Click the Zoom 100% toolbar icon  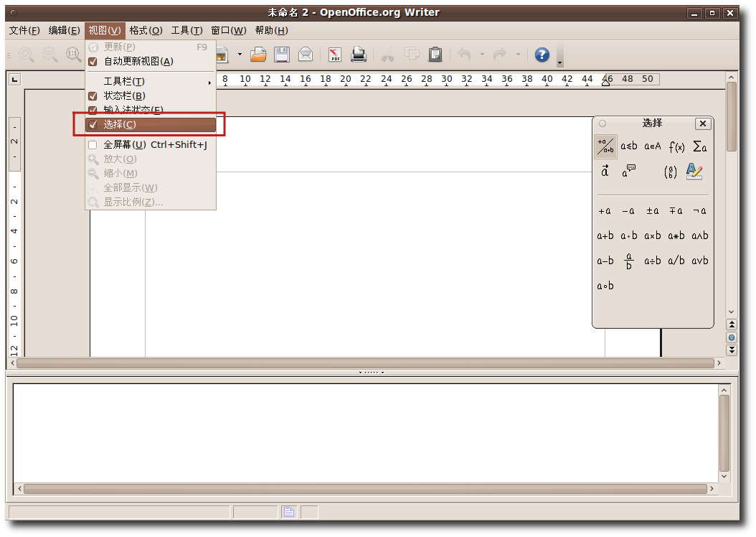[73, 55]
